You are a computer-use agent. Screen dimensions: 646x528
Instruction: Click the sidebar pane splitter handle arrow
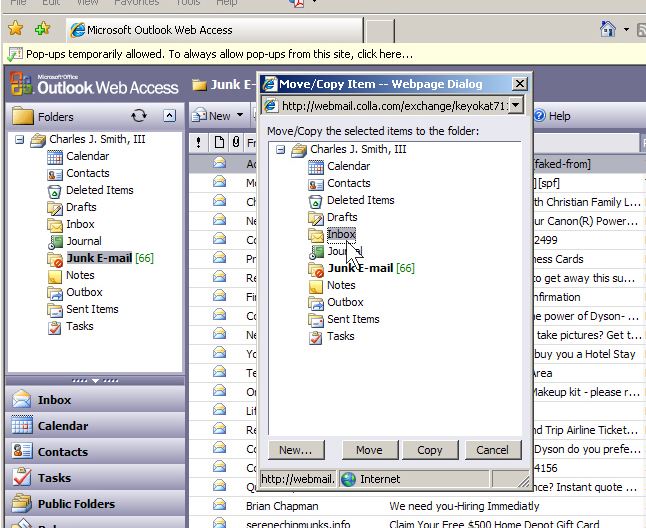tap(95, 381)
